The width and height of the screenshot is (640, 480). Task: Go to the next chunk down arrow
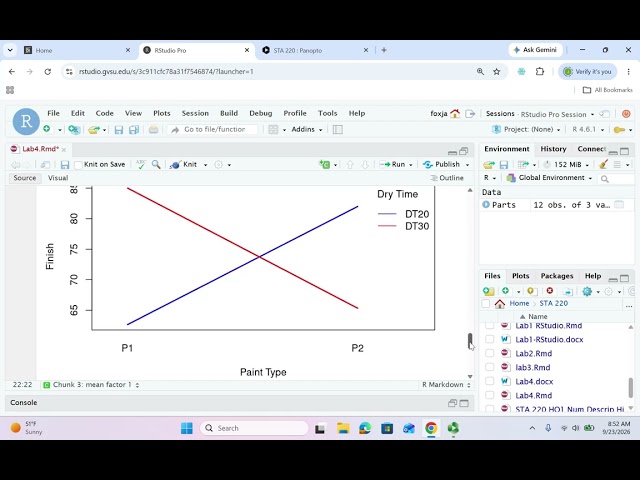click(x=365, y=164)
